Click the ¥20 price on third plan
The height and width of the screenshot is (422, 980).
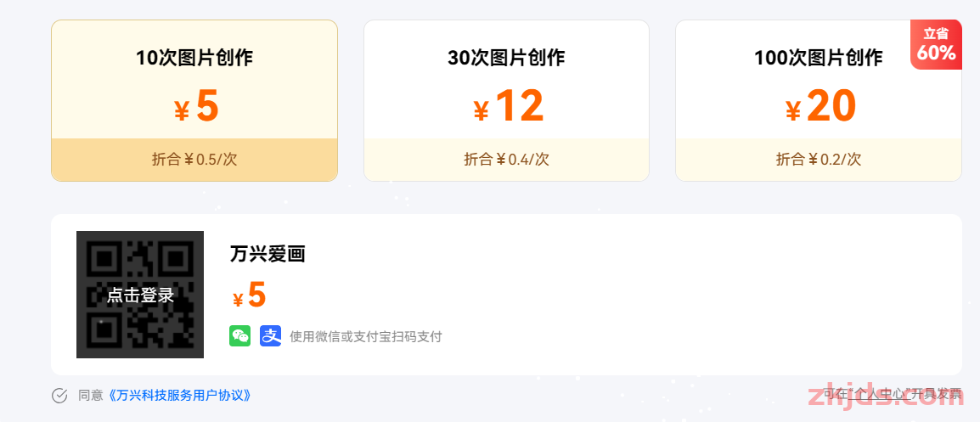click(x=820, y=106)
